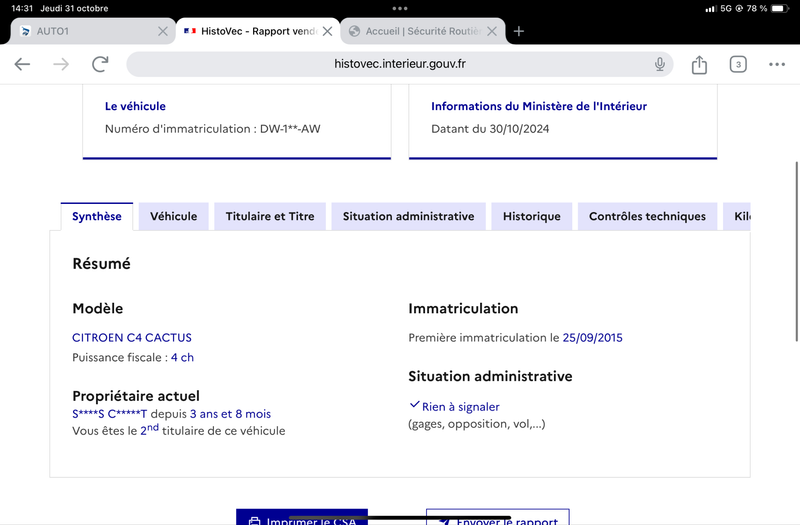Viewport: 800px width, 525px height.
Task: Click the S****S C*****T owner name
Action: 109,414
